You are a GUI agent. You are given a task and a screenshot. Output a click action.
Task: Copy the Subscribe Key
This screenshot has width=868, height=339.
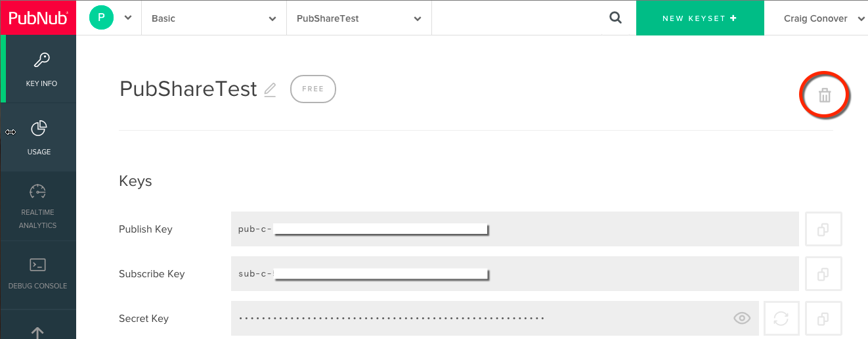823,274
